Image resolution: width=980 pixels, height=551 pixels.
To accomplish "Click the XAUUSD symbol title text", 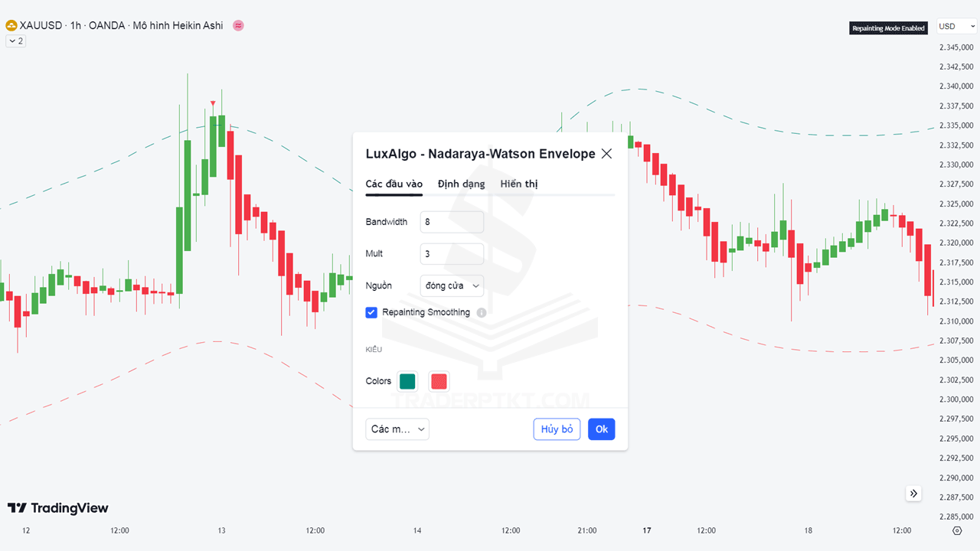I will 41,25.
